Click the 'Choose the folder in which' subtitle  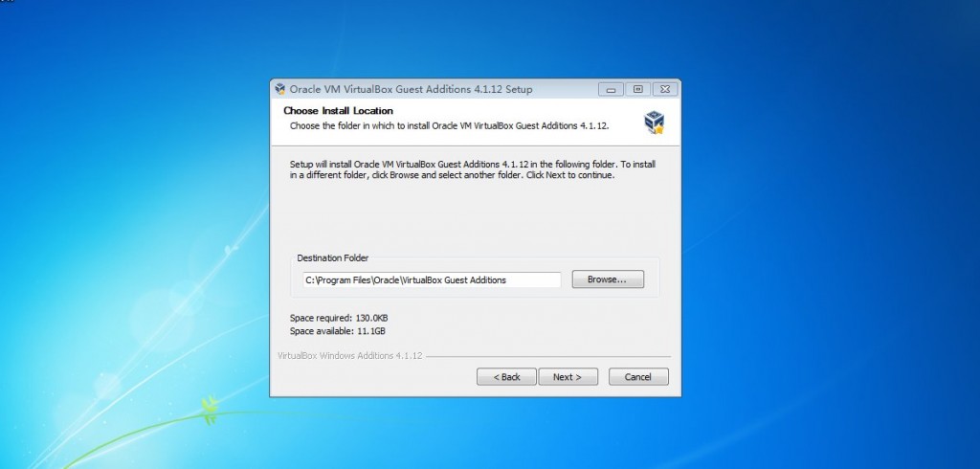(450, 125)
